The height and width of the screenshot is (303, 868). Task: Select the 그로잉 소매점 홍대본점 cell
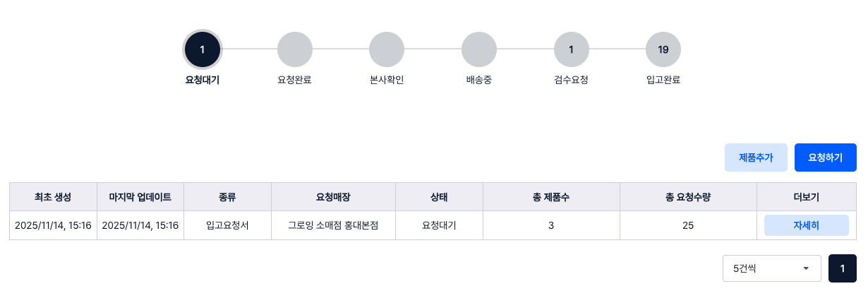[333, 225]
